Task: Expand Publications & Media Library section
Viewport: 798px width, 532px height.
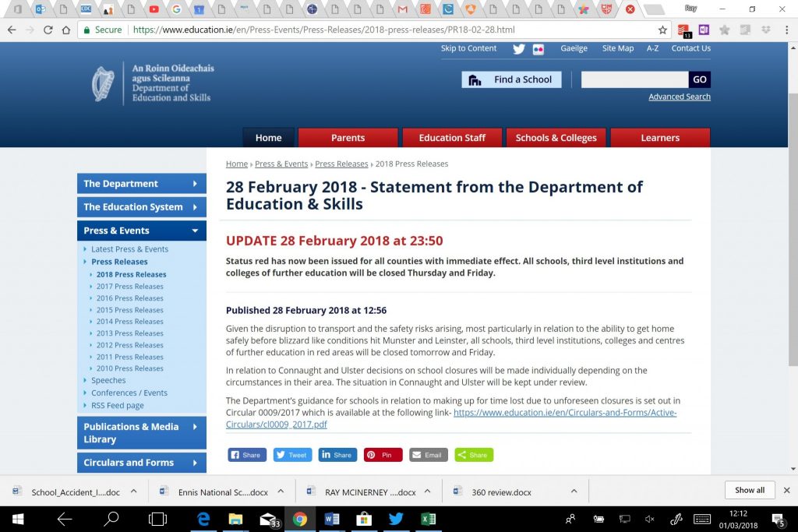Action: (142, 433)
